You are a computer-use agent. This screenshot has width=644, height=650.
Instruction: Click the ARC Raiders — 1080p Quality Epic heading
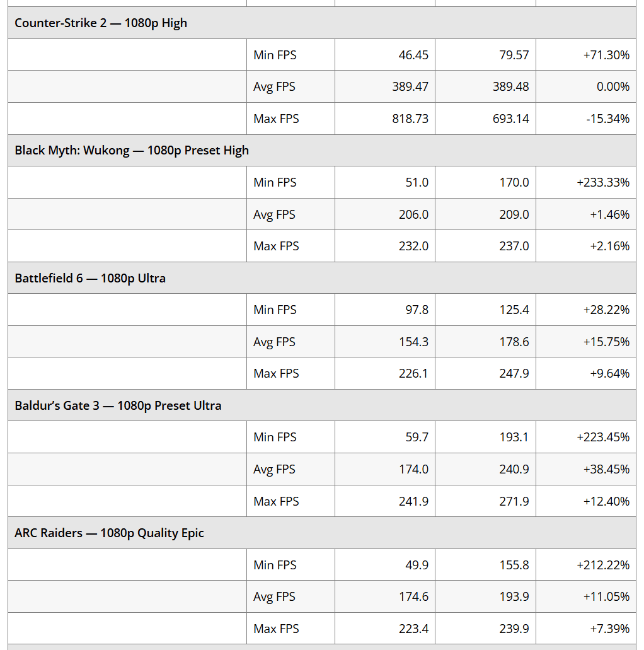(109, 533)
